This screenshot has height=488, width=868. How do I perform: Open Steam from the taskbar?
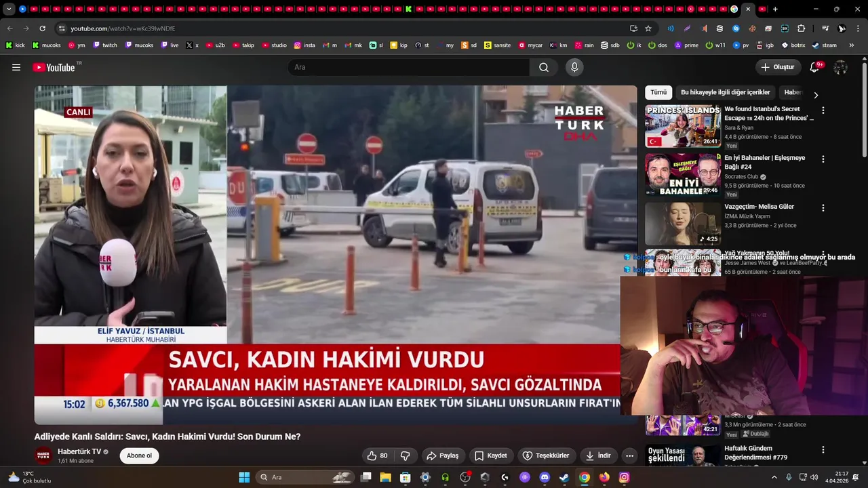point(564,477)
